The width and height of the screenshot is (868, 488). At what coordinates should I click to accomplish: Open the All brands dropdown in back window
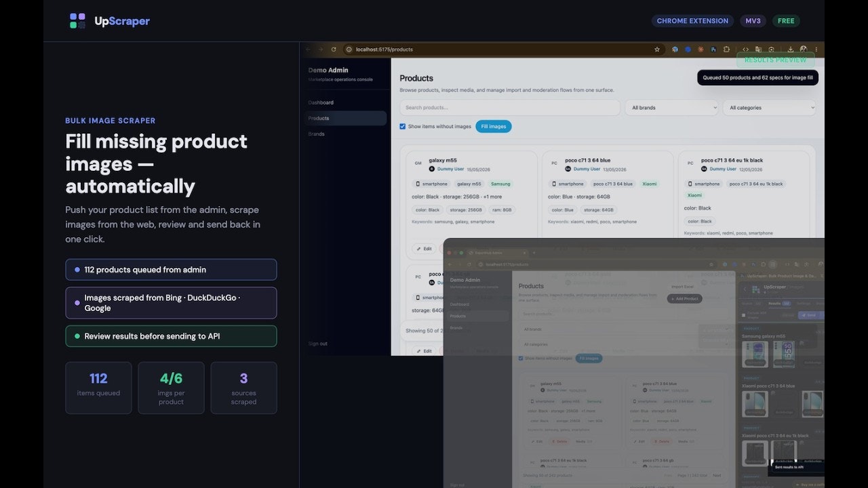click(671, 108)
